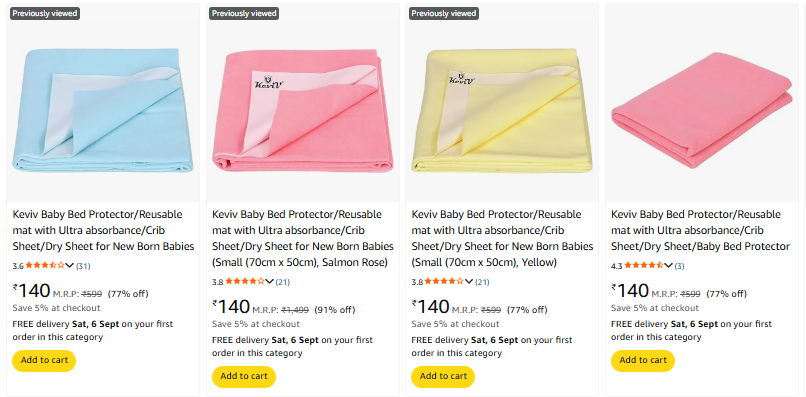The image size is (806, 397).
Task: Click the 4.3 star rating icons
Action: (644, 266)
